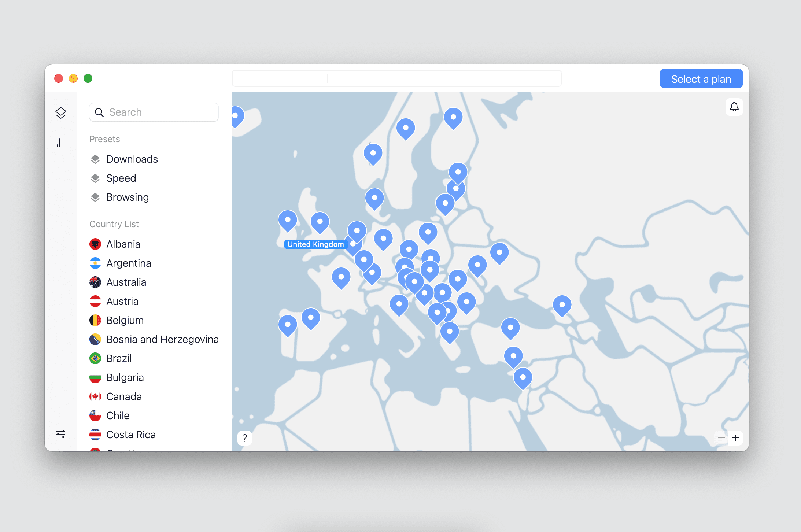Screen dimensions: 801x532
Task: Click the help question mark icon
Action: (x=245, y=438)
